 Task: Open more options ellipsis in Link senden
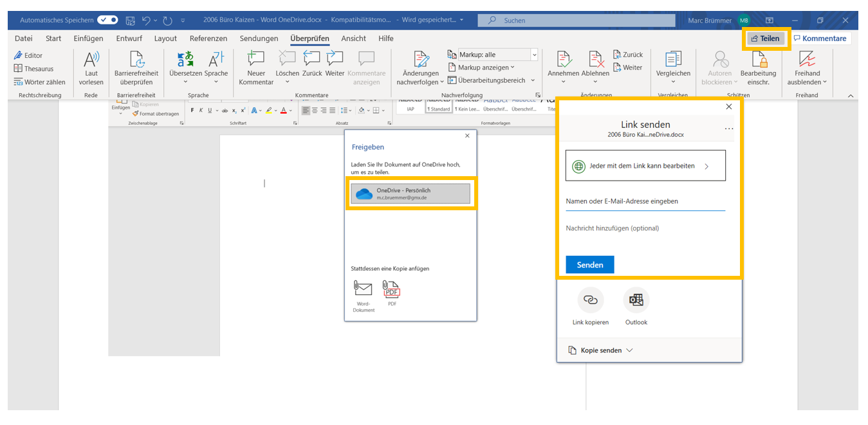click(728, 129)
